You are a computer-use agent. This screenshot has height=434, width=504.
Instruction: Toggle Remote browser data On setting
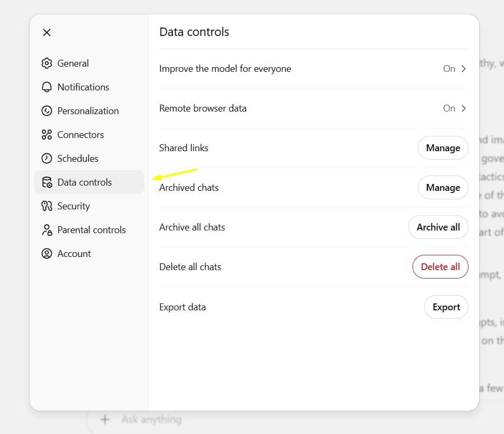click(449, 108)
